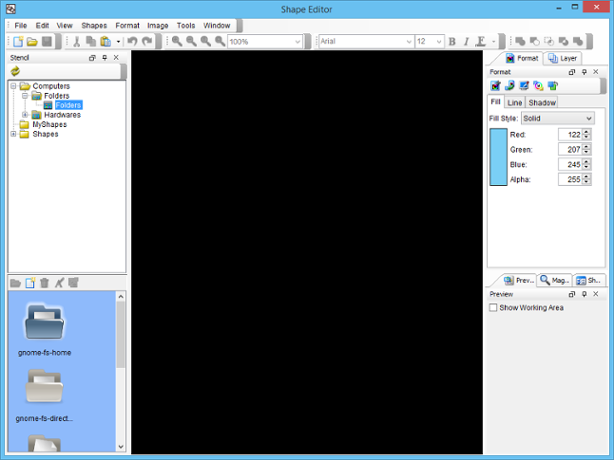Select the highlighted Folders stencil item
614x460 pixels.
68,105
